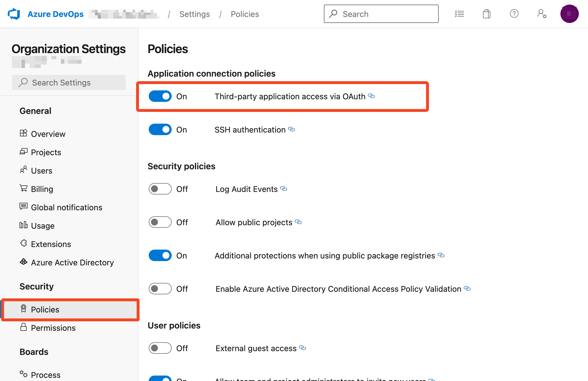588x381 pixels.
Task: Click the Azure Active Directory diamond icon
Action: (x=24, y=262)
